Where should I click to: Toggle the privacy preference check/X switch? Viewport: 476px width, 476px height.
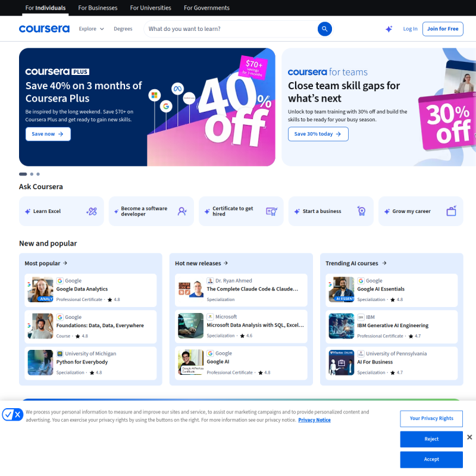coord(12,414)
